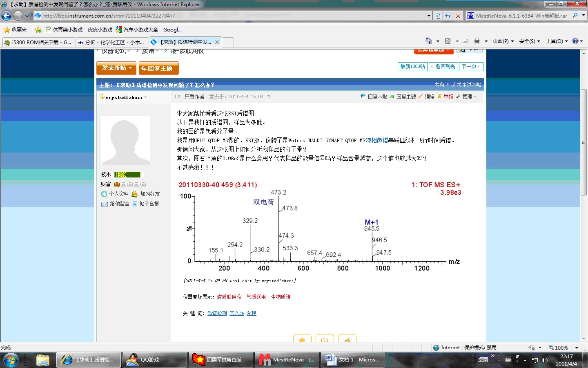The height and width of the screenshot is (368, 588).
Task: Click the volume speaker tray icon
Action: [544, 360]
